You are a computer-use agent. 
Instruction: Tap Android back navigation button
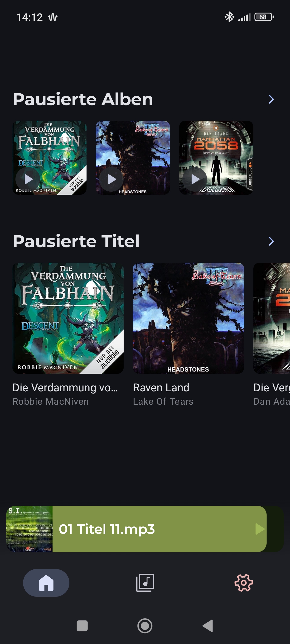[208, 626]
